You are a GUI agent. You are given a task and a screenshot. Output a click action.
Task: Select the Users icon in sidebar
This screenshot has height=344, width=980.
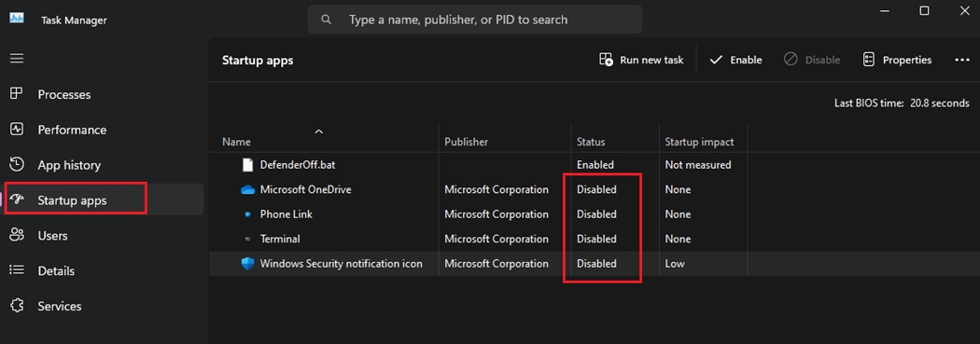click(17, 235)
